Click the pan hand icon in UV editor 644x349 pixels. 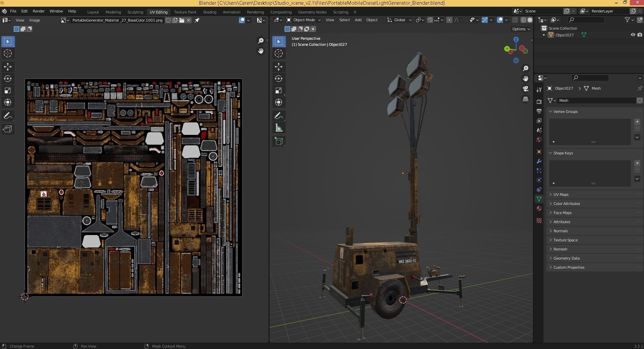[260, 51]
